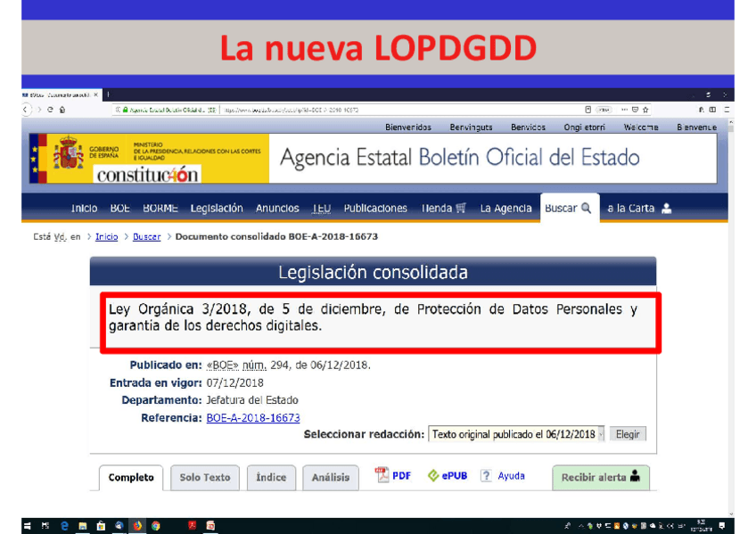Image resolution: width=756 pixels, height=534 pixels.
Task: Click the taskbar clock
Action: pyautogui.click(x=702, y=526)
